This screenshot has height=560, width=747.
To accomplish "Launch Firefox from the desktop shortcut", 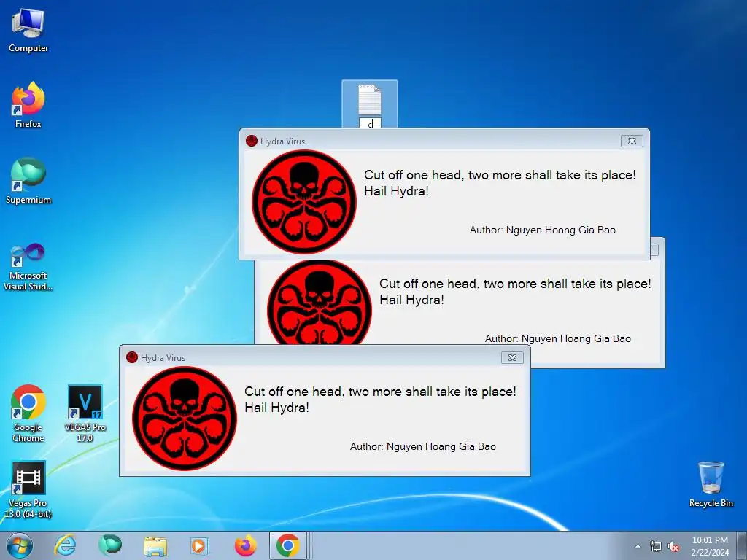I will pos(28,105).
